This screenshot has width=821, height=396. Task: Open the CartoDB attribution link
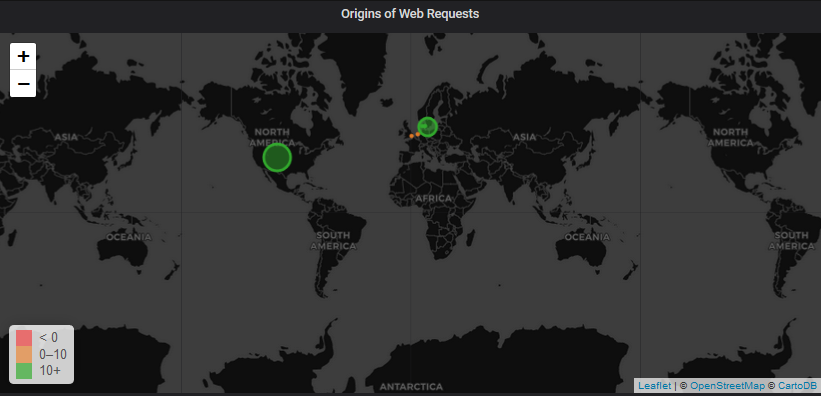pos(797,386)
